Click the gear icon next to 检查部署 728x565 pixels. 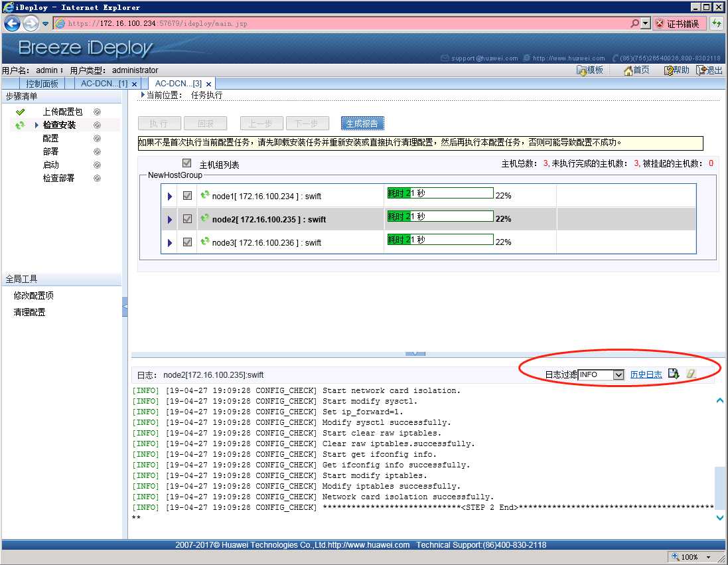pyautogui.click(x=97, y=178)
